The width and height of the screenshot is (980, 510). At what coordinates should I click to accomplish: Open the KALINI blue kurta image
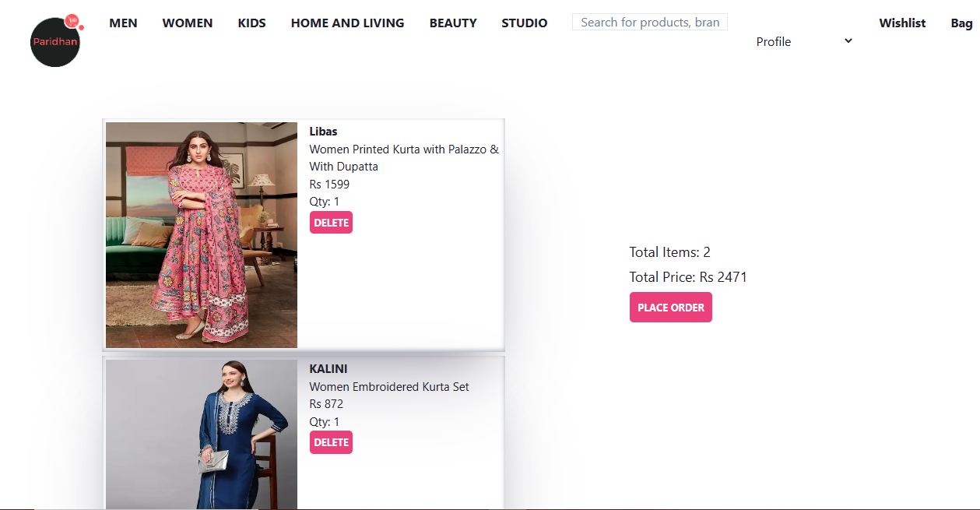pyautogui.click(x=202, y=434)
